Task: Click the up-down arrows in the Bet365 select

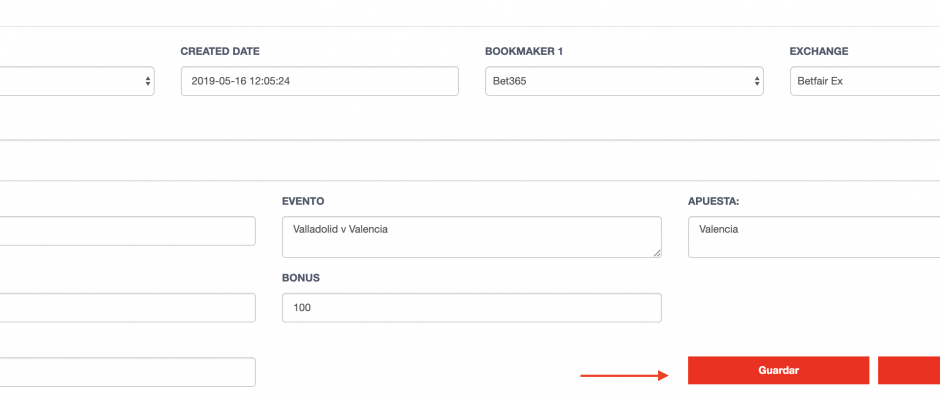Action: (x=757, y=81)
